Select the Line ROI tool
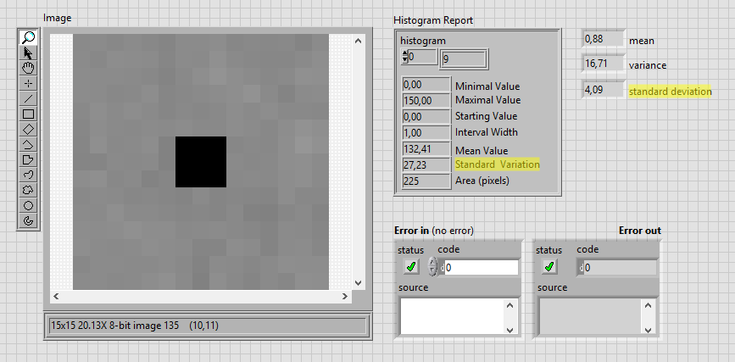The width and height of the screenshot is (735, 362). 29,98
